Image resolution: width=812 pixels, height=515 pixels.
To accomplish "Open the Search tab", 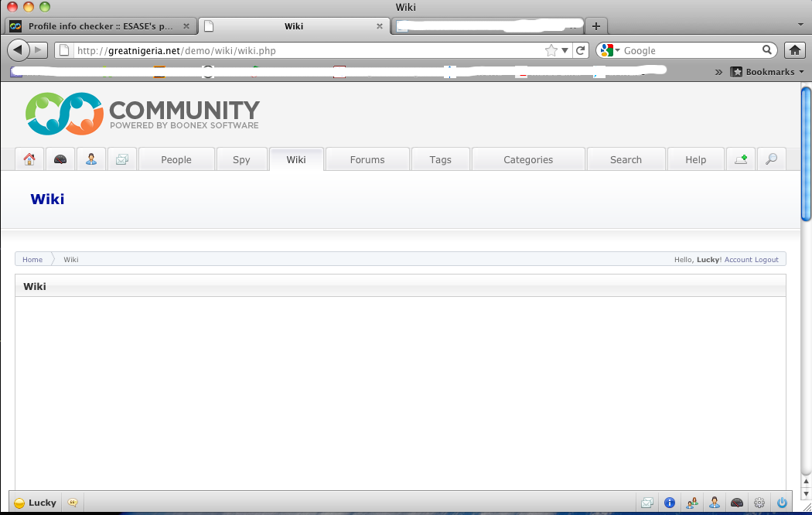I will pos(626,159).
